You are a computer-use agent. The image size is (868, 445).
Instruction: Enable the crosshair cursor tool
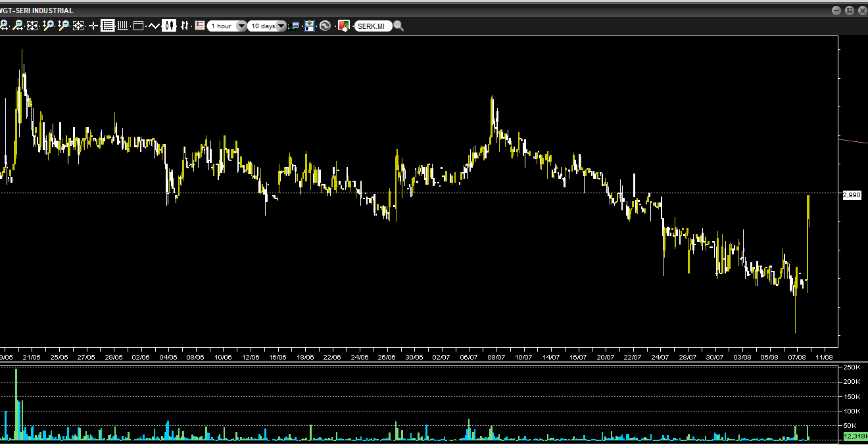(93, 26)
